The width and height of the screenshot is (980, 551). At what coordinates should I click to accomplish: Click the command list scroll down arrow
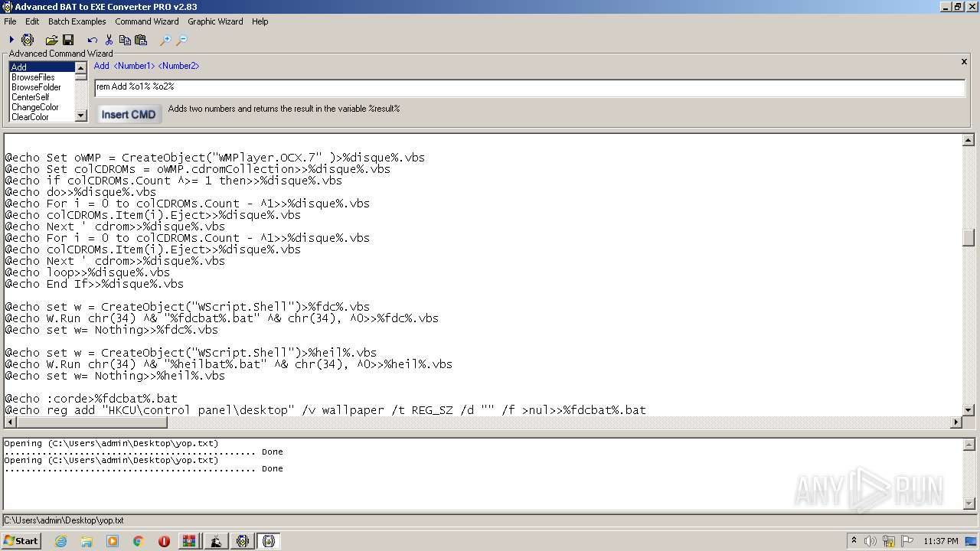click(81, 116)
